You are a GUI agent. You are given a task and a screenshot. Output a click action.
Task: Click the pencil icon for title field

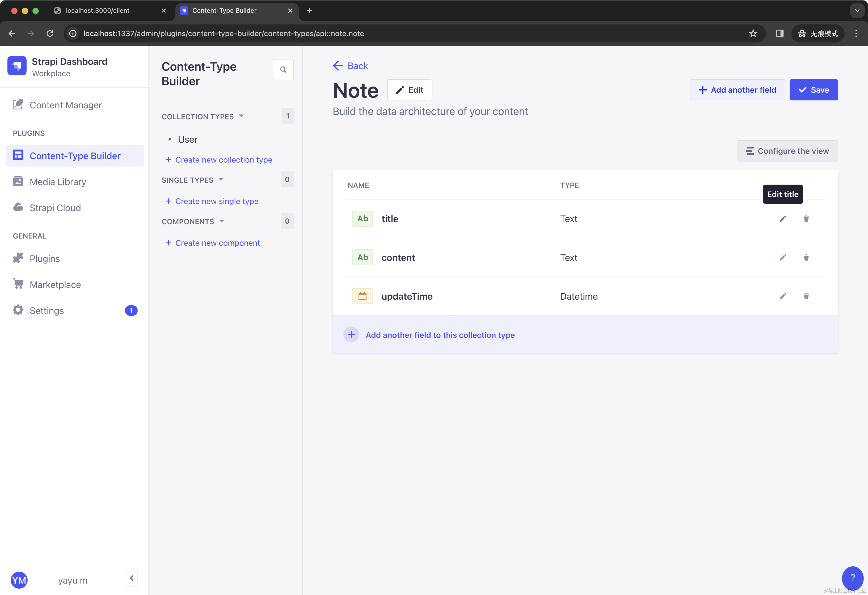782,219
